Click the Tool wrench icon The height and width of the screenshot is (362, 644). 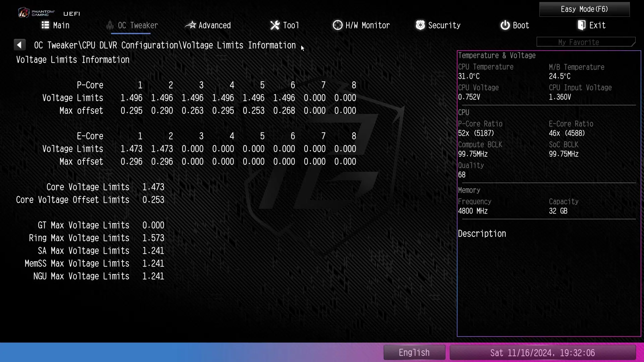pyautogui.click(x=275, y=25)
